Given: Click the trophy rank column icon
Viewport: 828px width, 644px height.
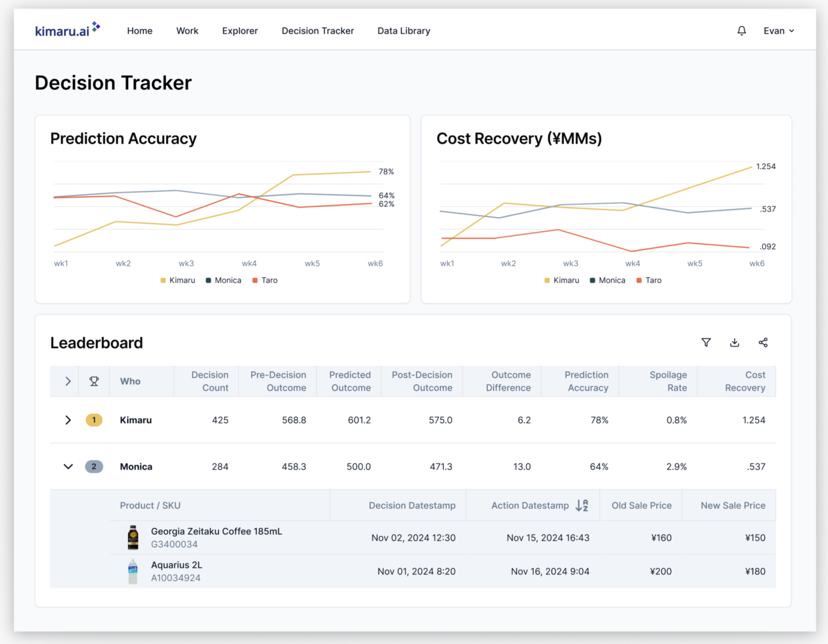Looking at the screenshot, I should pyautogui.click(x=94, y=381).
